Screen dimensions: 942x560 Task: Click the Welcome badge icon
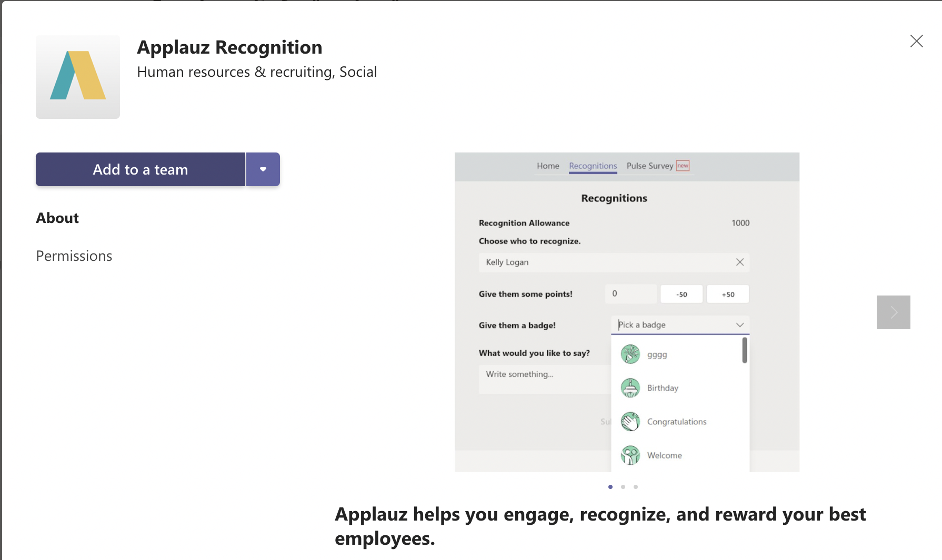(x=630, y=455)
